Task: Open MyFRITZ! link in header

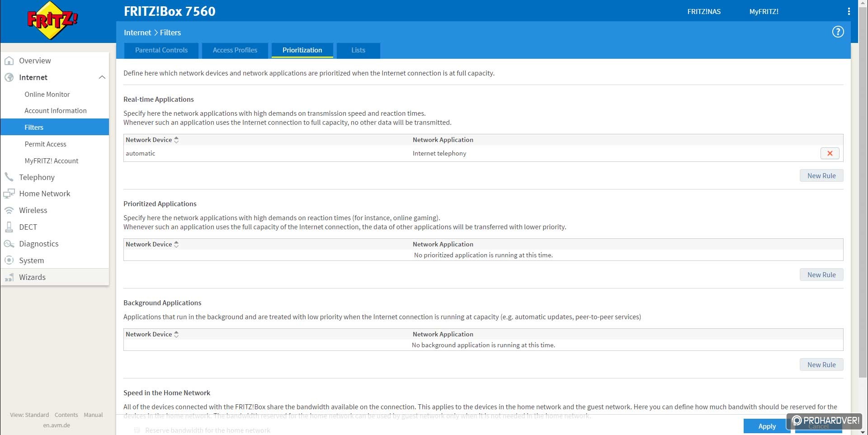Action: coord(764,11)
